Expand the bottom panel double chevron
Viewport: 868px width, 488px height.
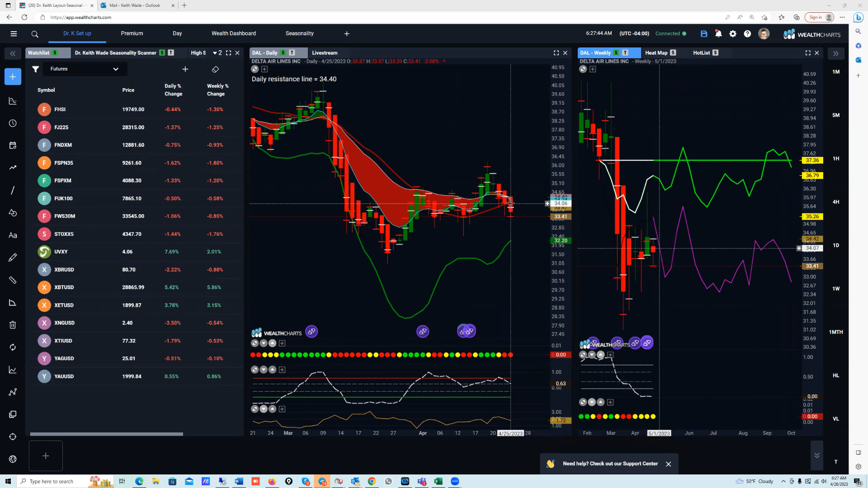click(x=816, y=455)
